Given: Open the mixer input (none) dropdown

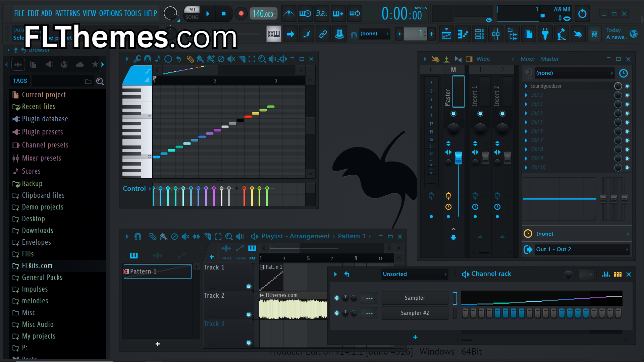Looking at the screenshot, I should pos(575,73).
